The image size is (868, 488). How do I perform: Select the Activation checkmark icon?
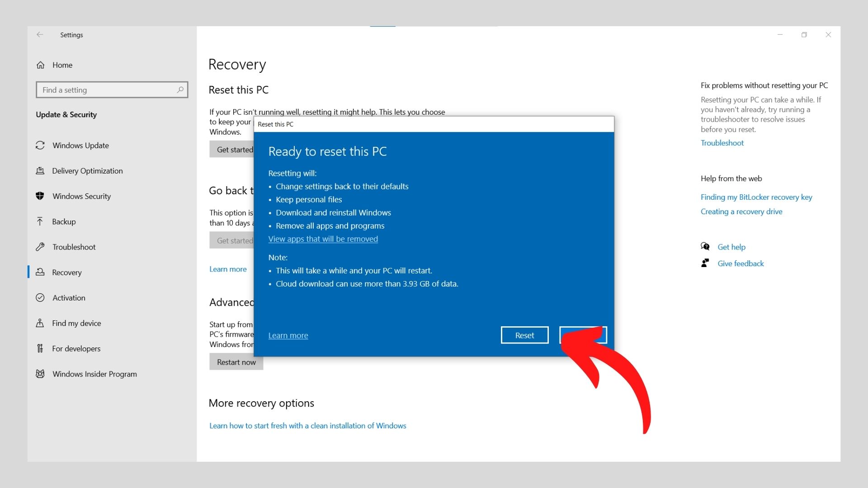click(x=40, y=298)
